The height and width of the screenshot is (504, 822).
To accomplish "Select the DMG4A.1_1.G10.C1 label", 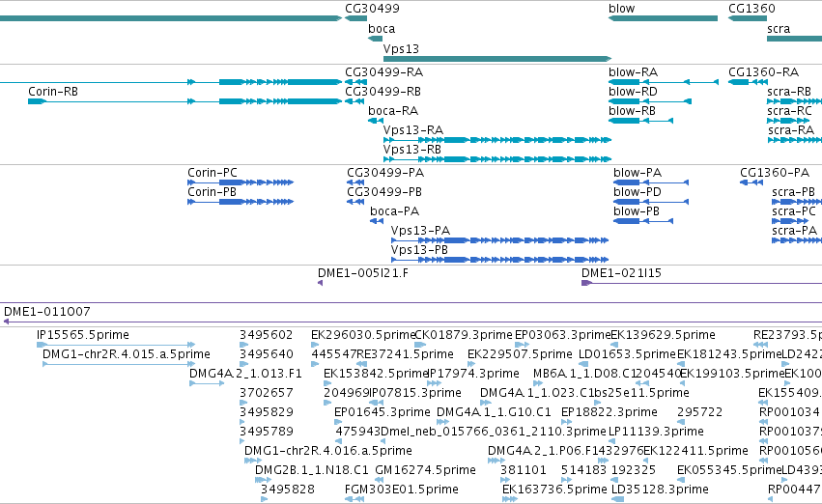I will [494, 413].
